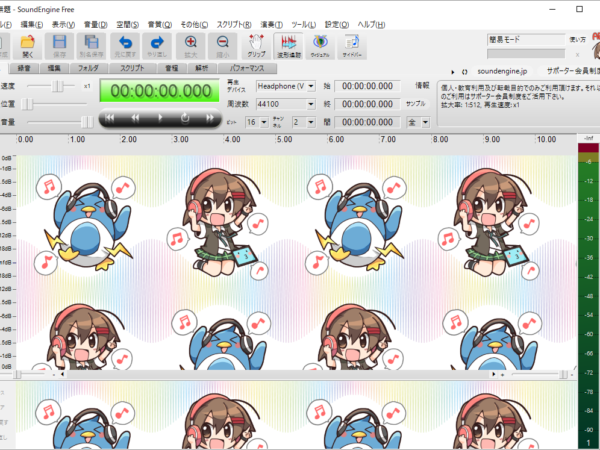Viewport: 600px width, 450px height.
Task: Click the horizontal waveform scrollbar
Action: pyautogui.click(x=277, y=374)
